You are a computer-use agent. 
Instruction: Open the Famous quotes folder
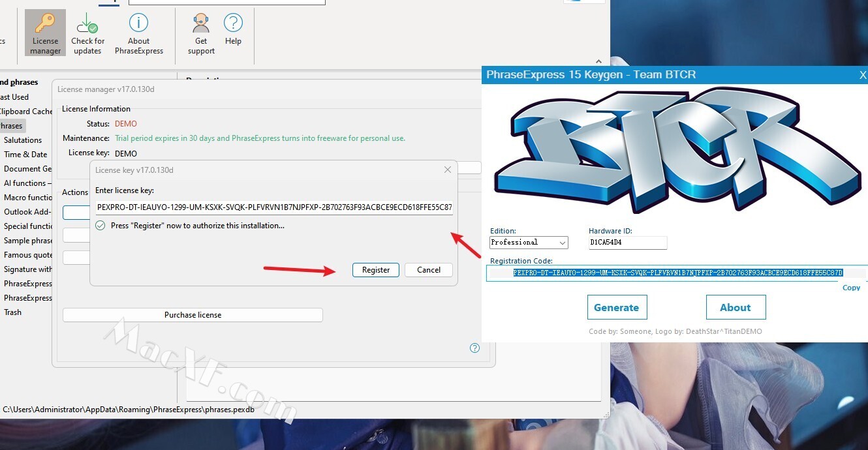point(27,254)
